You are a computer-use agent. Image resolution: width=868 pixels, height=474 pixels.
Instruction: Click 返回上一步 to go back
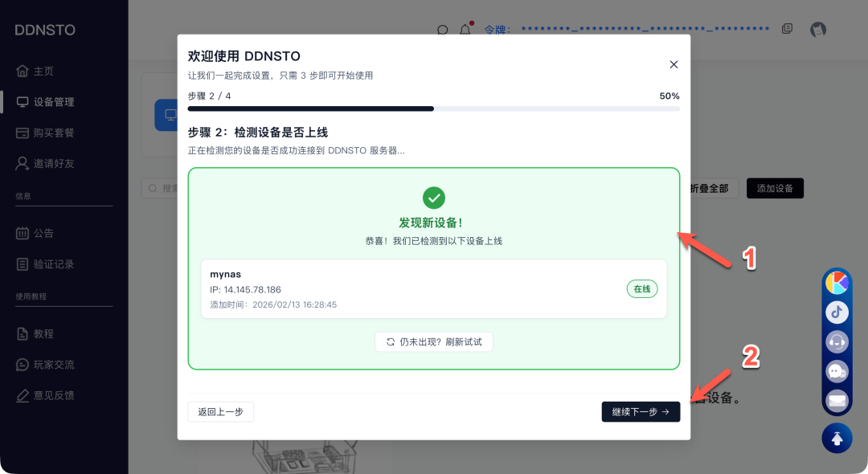(220, 411)
